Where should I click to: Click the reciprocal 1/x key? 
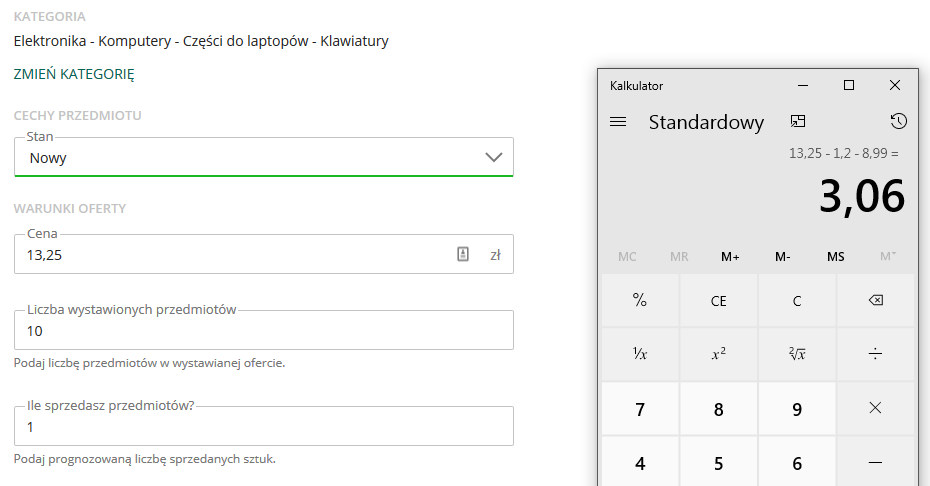[639, 354]
